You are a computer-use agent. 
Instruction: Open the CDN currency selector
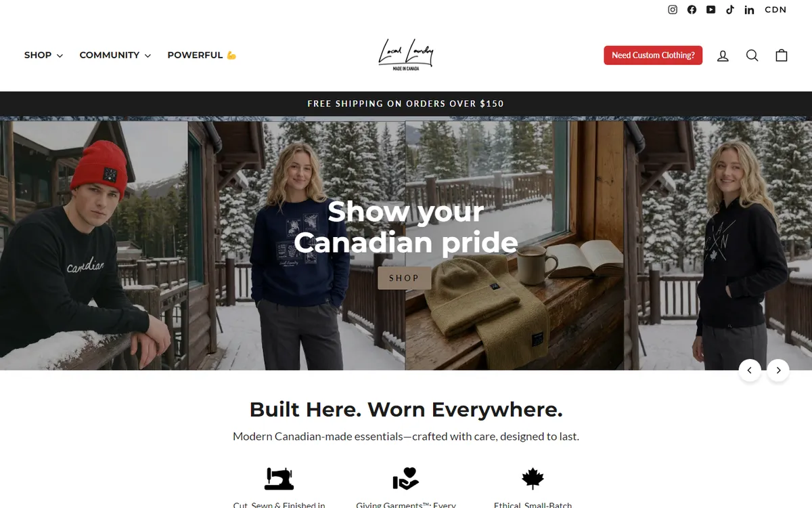[775, 9]
